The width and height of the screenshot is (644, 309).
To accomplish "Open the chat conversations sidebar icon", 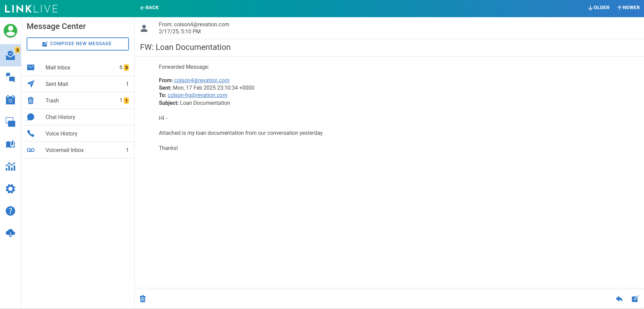I will (x=10, y=78).
